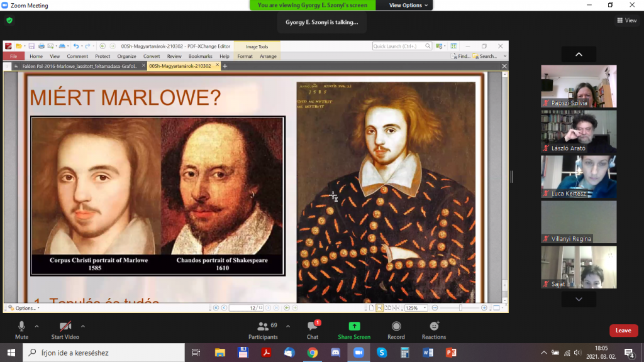Click the Record button in Zoom

pyautogui.click(x=396, y=331)
